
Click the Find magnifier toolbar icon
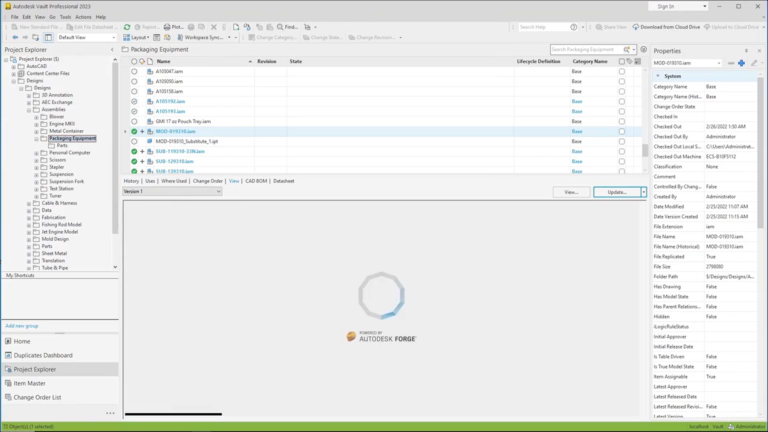280,27
